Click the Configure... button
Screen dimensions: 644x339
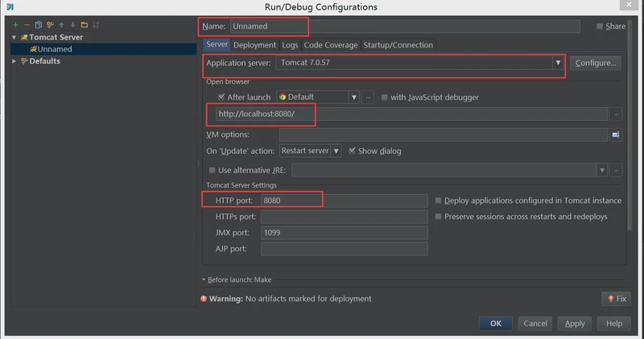(x=596, y=63)
